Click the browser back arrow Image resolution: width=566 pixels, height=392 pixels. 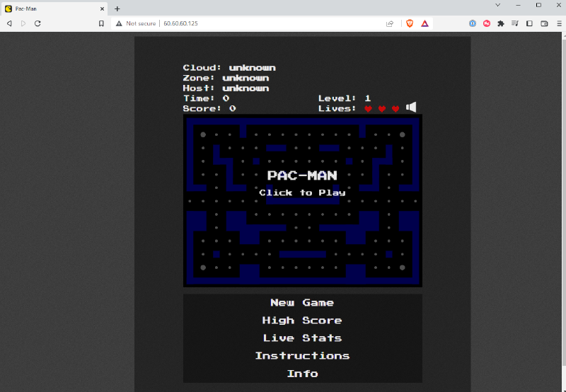[x=9, y=23]
